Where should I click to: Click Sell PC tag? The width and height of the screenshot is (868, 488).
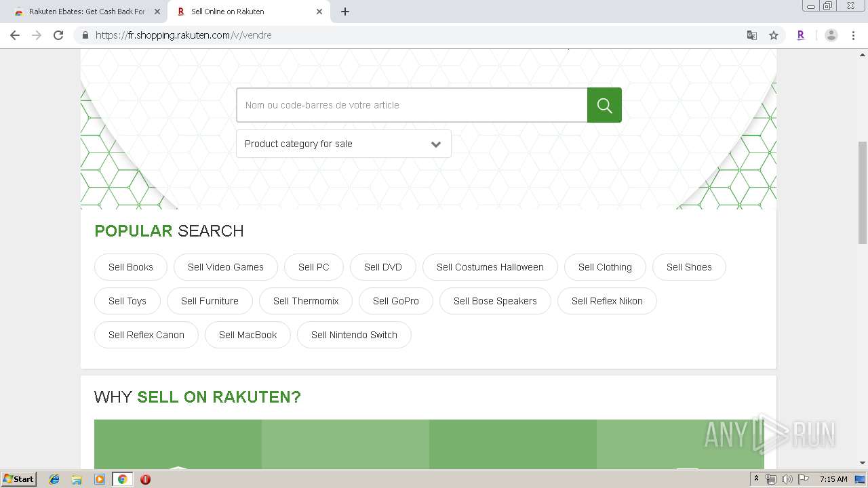point(314,267)
